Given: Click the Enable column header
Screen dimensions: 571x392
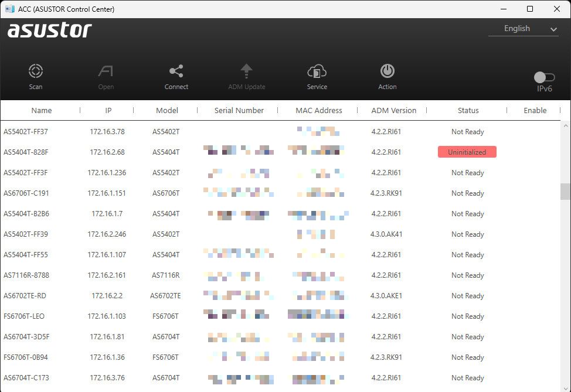Looking at the screenshot, I should [x=535, y=110].
